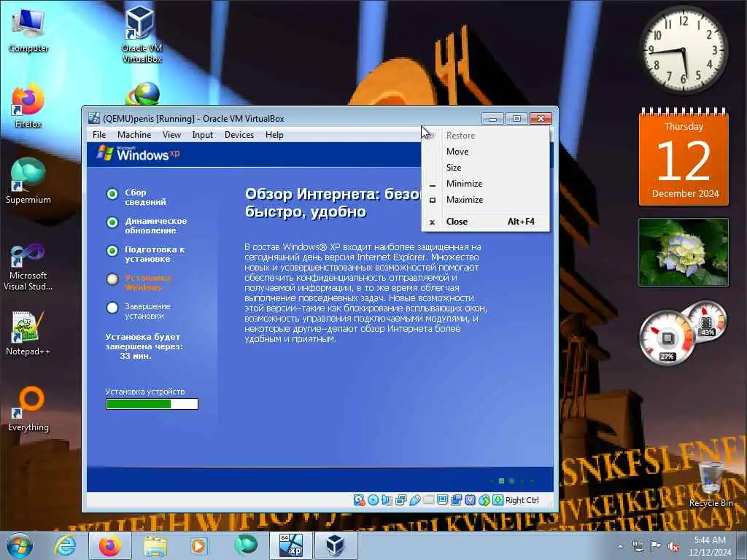Select the Computer desktop icon

(x=28, y=30)
